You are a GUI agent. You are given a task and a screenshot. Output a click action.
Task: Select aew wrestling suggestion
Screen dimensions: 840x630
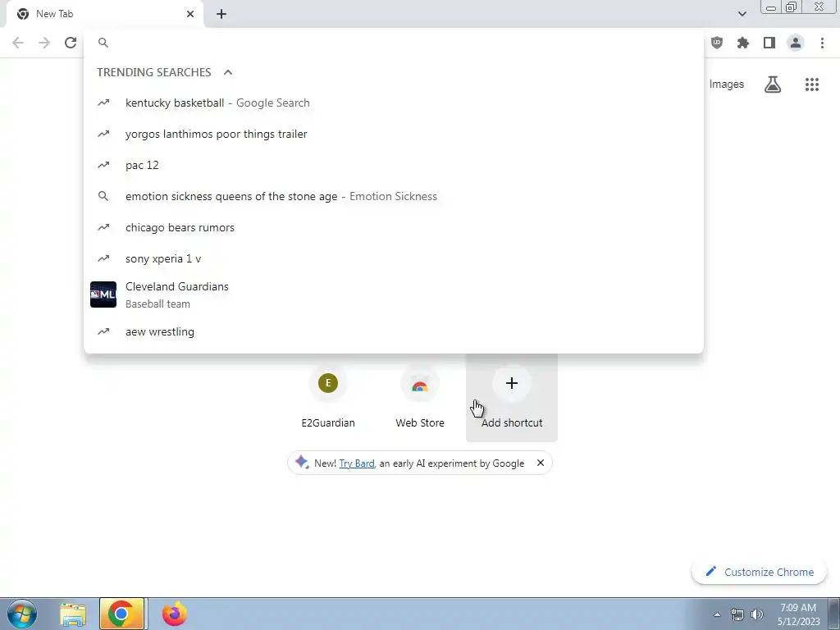(x=394, y=331)
